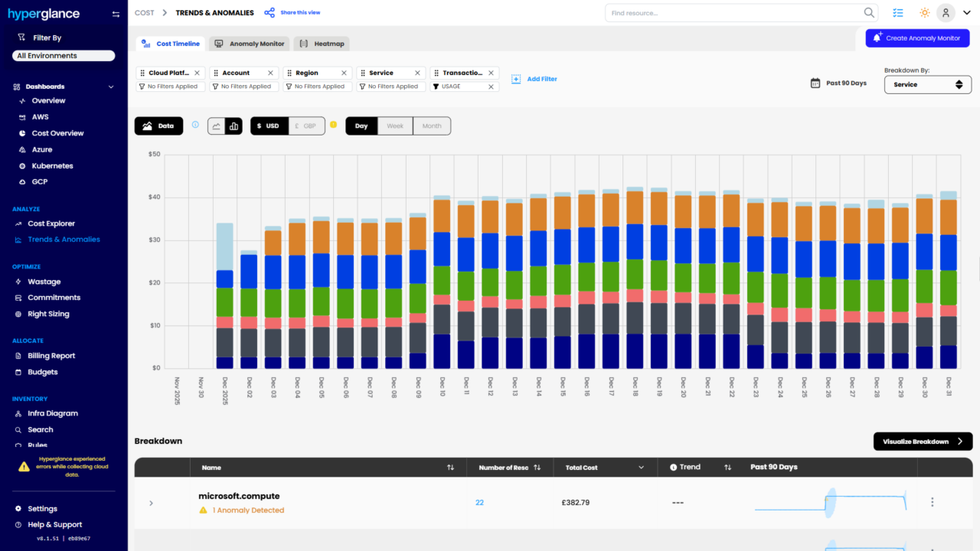Switch to the Anomaly Monitor tab
The height and width of the screenshot is (551, 980).
[250, 44]
